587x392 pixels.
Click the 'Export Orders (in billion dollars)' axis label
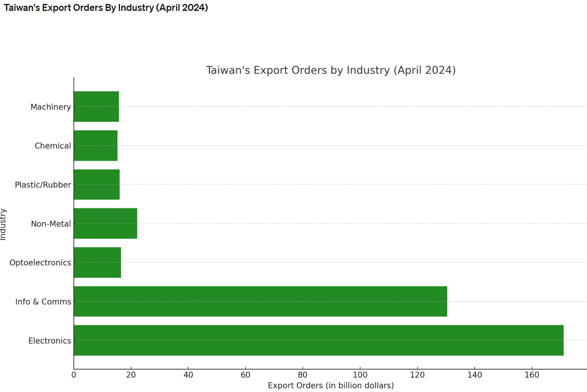coord(331,385)
